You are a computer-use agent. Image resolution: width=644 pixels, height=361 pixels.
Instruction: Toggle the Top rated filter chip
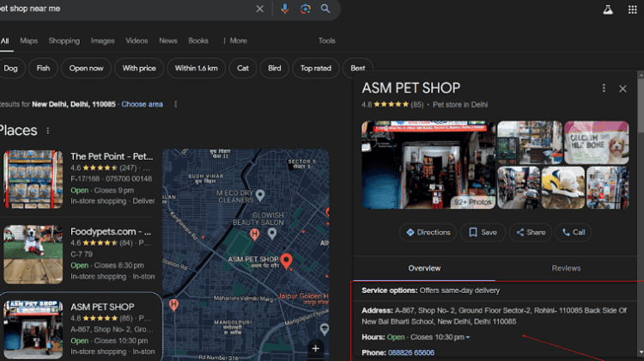point(316,68)
